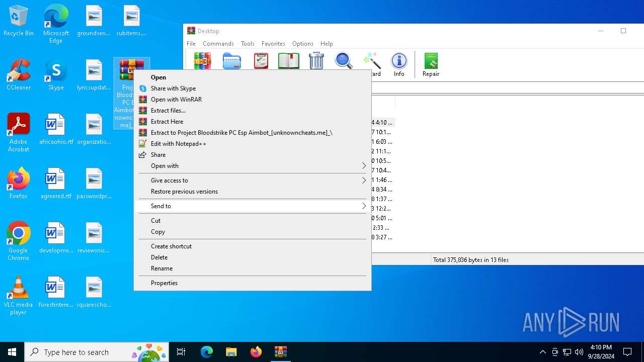Click Windows Start button

pos(12,352)
